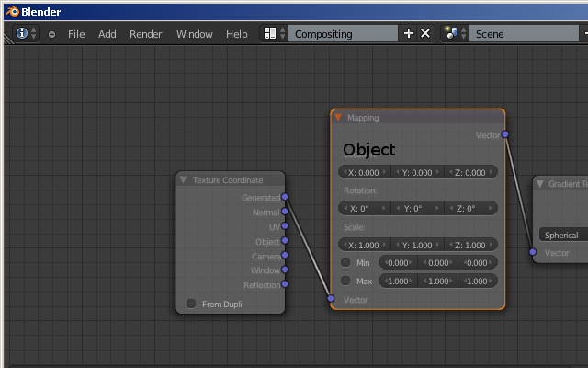
Task: Click the Scale: label in Mapping node
Action: tap(354, 227)
